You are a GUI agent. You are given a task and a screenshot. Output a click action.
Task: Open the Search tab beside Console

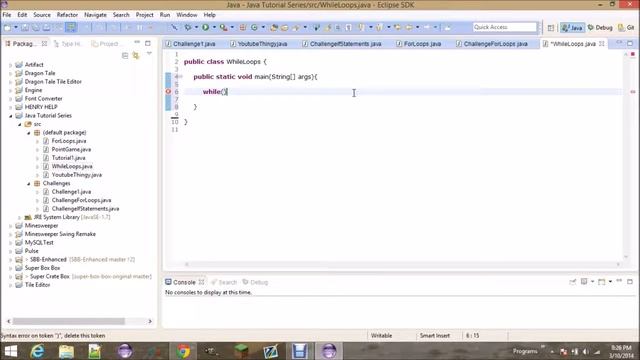coord(224,282)
